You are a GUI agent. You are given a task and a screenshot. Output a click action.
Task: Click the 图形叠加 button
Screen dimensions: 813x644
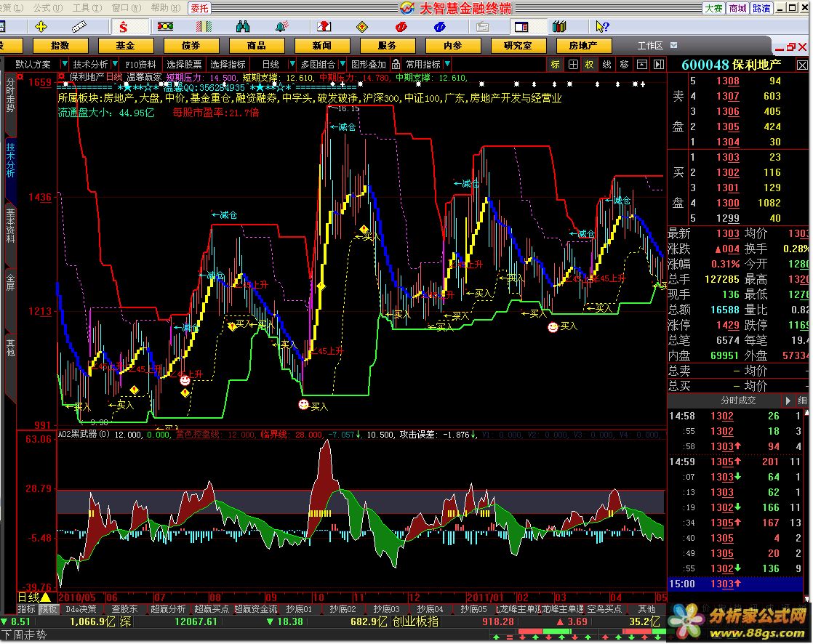click(x=369, y=64)
